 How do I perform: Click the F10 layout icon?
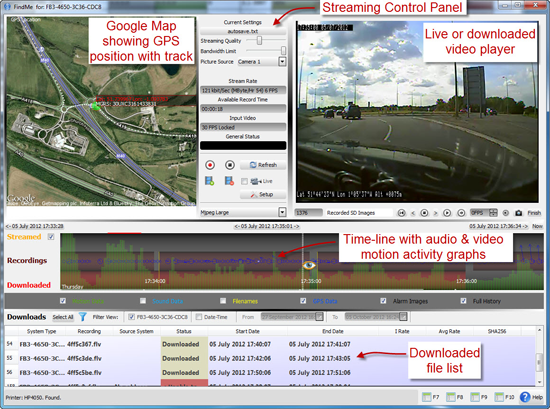tap(499, 397)
